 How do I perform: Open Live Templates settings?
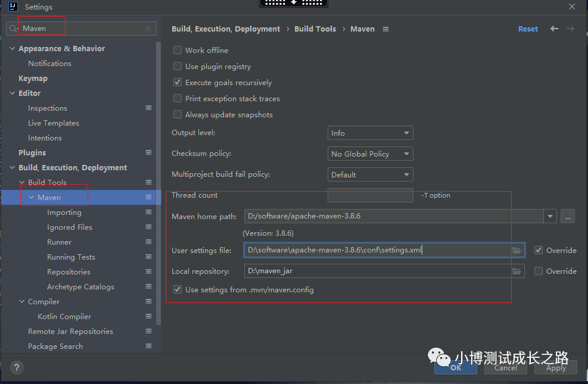[x=54, y=123]
